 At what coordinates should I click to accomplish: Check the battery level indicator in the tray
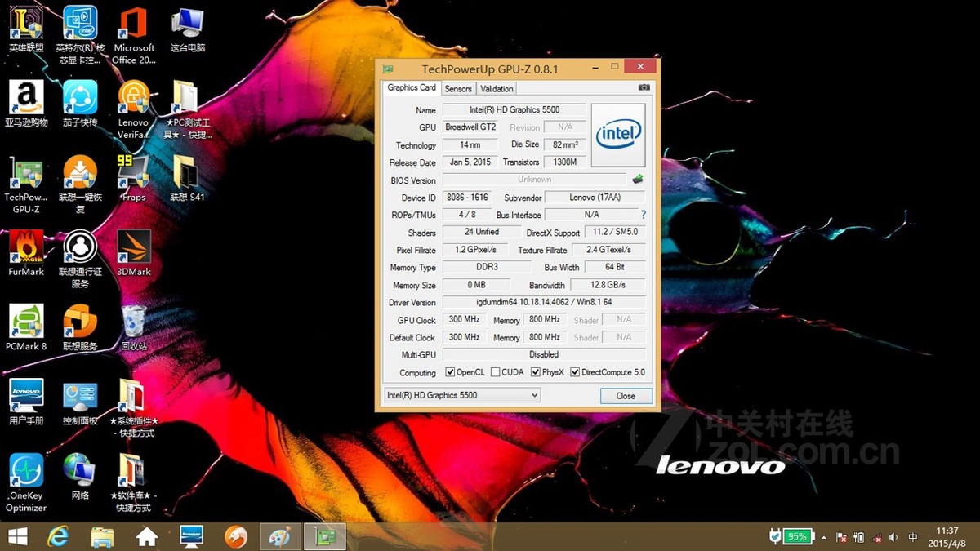(797, 536)
